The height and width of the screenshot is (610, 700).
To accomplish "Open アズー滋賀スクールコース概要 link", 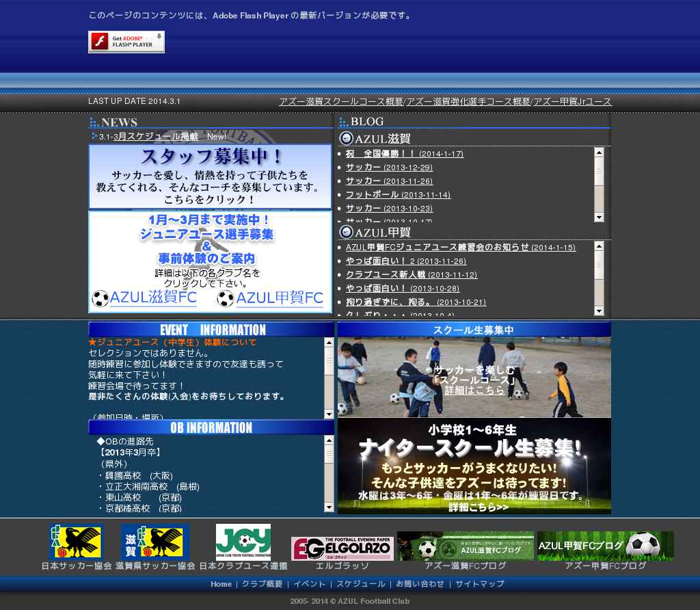I will pyautogui.click(x=340, y=101).
